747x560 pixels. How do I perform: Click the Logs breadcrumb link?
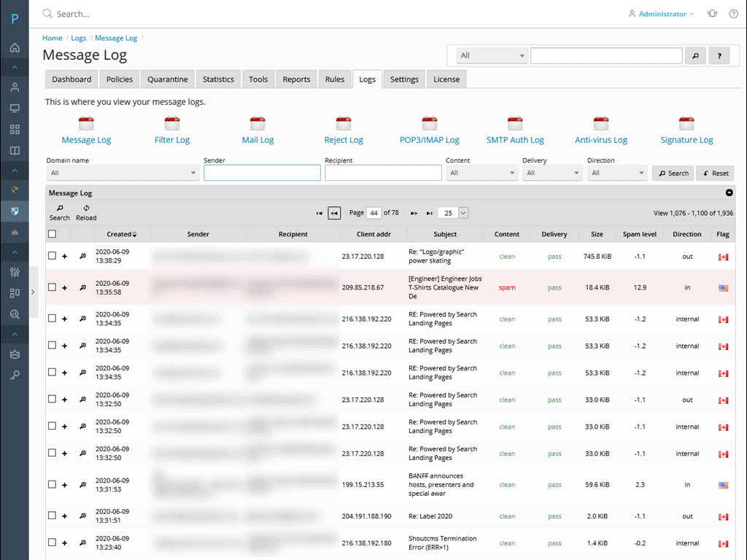(x=79, y=38)
